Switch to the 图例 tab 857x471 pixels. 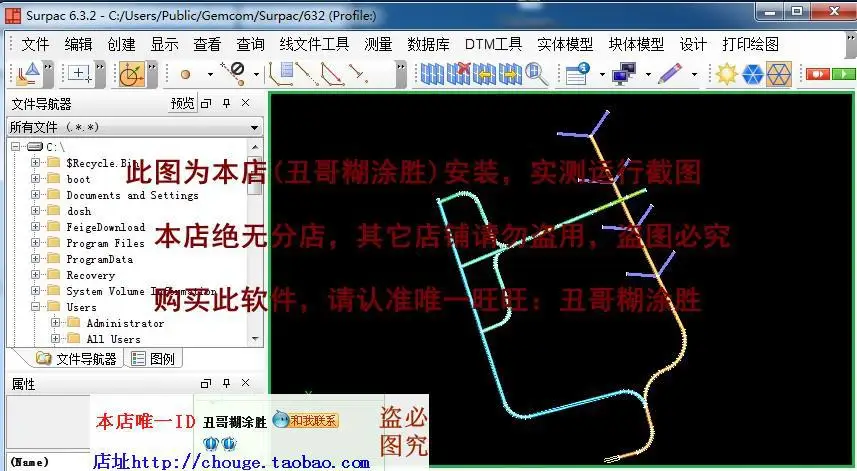154,359
